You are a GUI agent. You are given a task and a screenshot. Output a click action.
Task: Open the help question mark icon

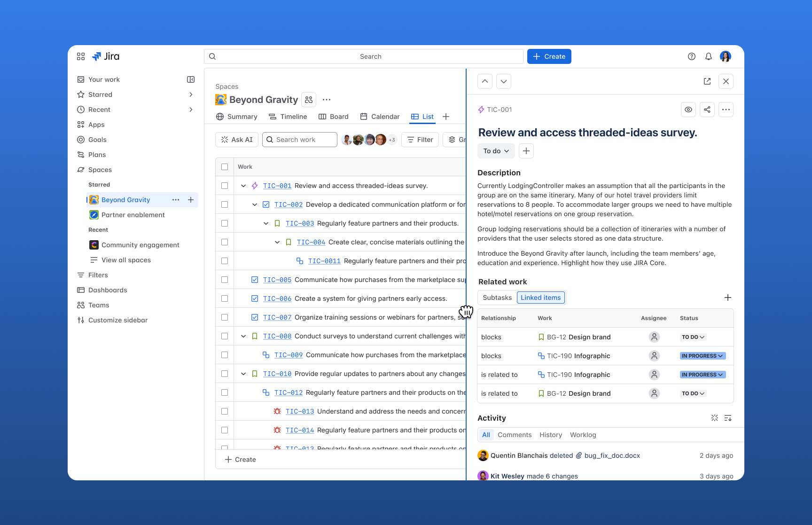(x=692, y=56)
